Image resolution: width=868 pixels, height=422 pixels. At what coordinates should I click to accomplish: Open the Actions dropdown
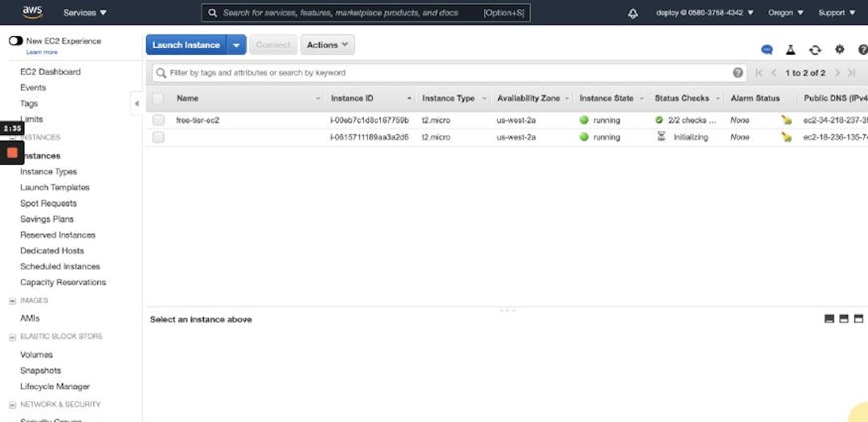click(x=327, y=45)
